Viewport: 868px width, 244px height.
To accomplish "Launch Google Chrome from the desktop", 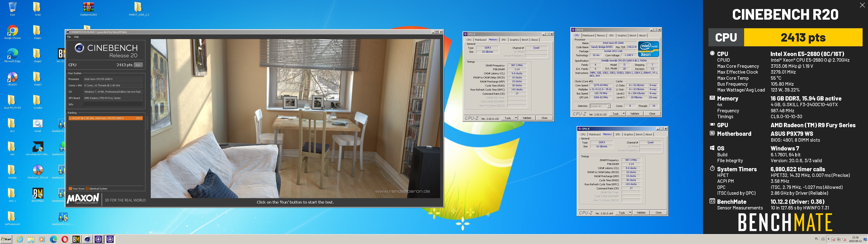I will (x=12, y=32).
